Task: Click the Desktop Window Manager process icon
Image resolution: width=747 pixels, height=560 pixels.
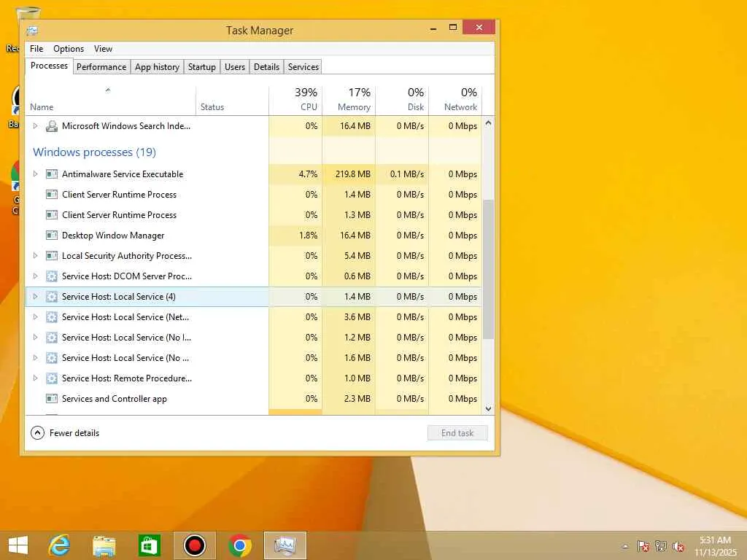Action: tap(52, 236)
